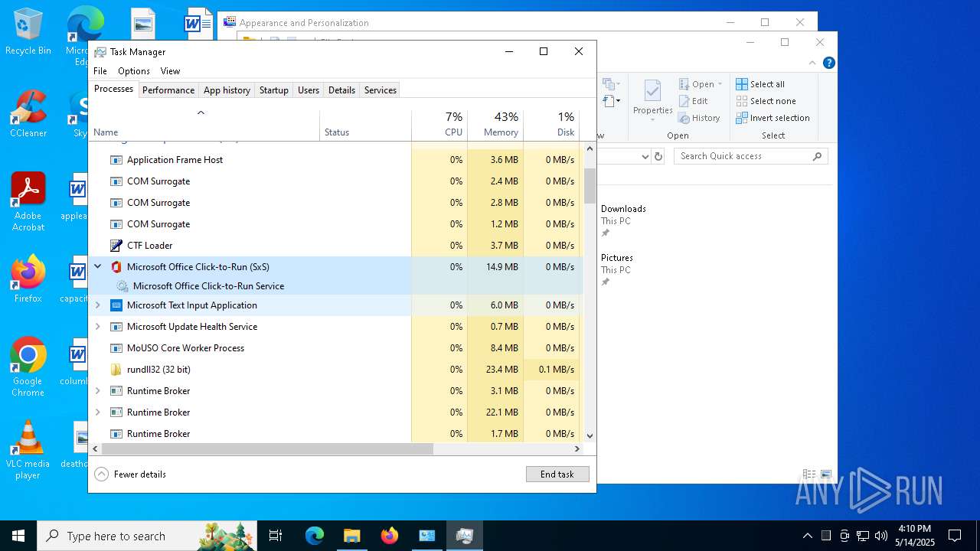Click Fewer details link
The height and width of the screenshot is (551, 980).
[x=140, y=474]
